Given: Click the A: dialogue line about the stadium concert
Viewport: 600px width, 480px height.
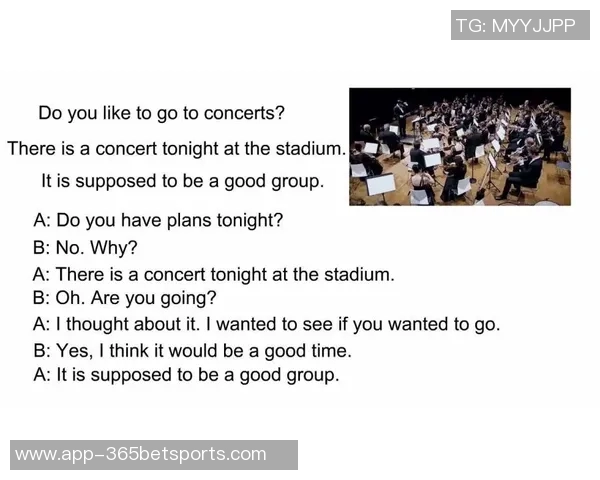Looking at the screenshot, I should tap(214, 273).
